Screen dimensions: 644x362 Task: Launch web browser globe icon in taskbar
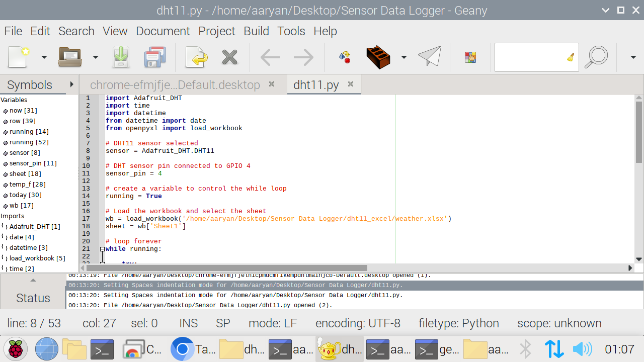(x=47, y=349)
